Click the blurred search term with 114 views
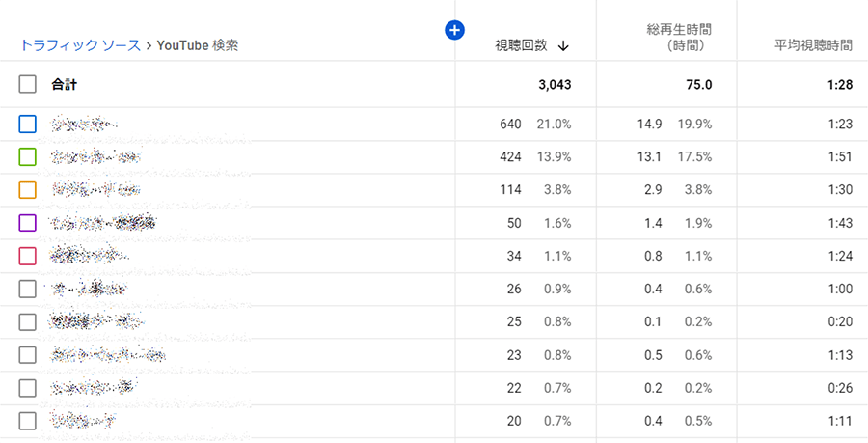Viewport: 868px width, 443px height. click(x=97, y=190)
